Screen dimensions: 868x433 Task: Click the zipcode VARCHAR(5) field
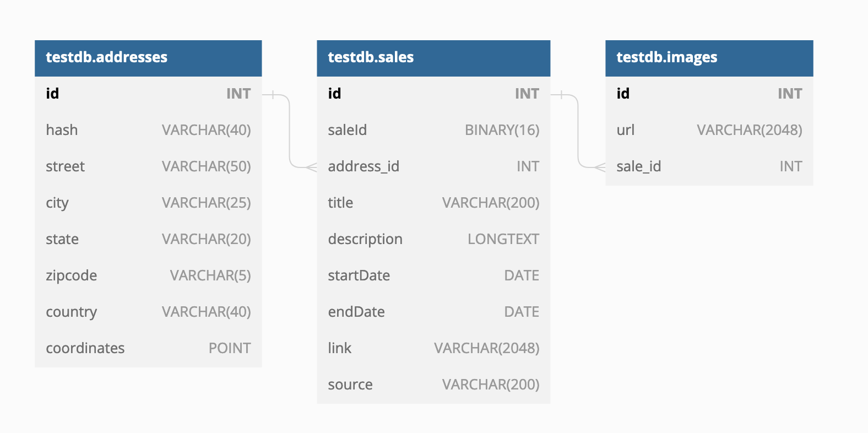148,276
